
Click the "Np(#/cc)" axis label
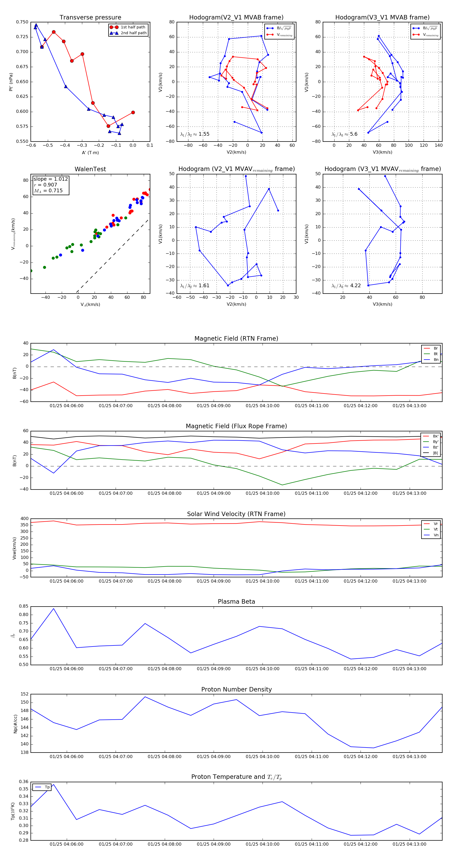coord(15,724)
